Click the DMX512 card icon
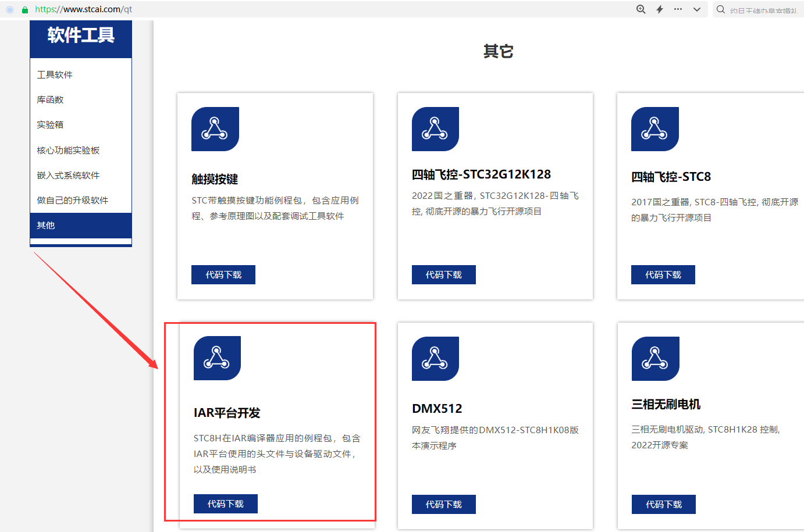This screenshot has width=804, height=532. (x=435, y=359)
